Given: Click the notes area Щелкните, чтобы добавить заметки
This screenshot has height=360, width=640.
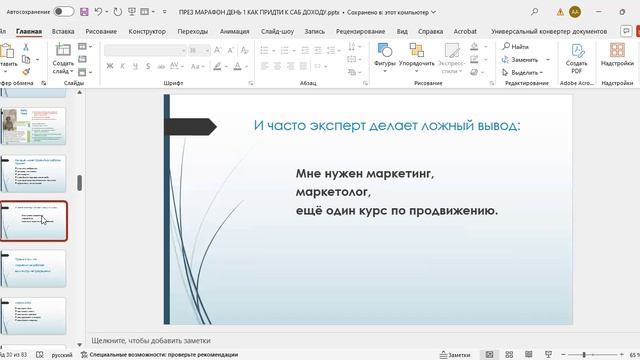Looking at the screenshot, I should pos(151,340).
